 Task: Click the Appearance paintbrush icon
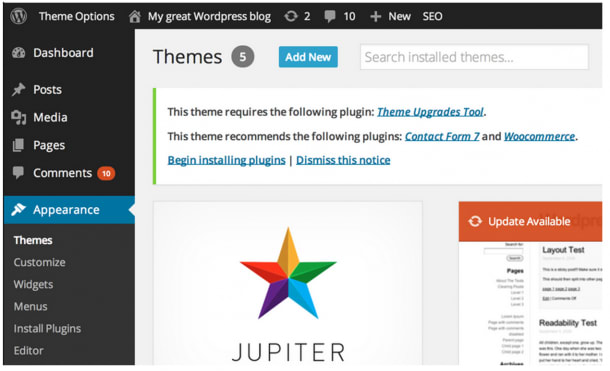(18, 210)
